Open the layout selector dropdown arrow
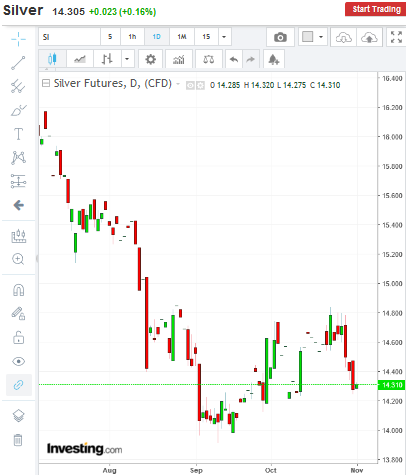Screen dimensions: 406x475 tap(321, 37)
